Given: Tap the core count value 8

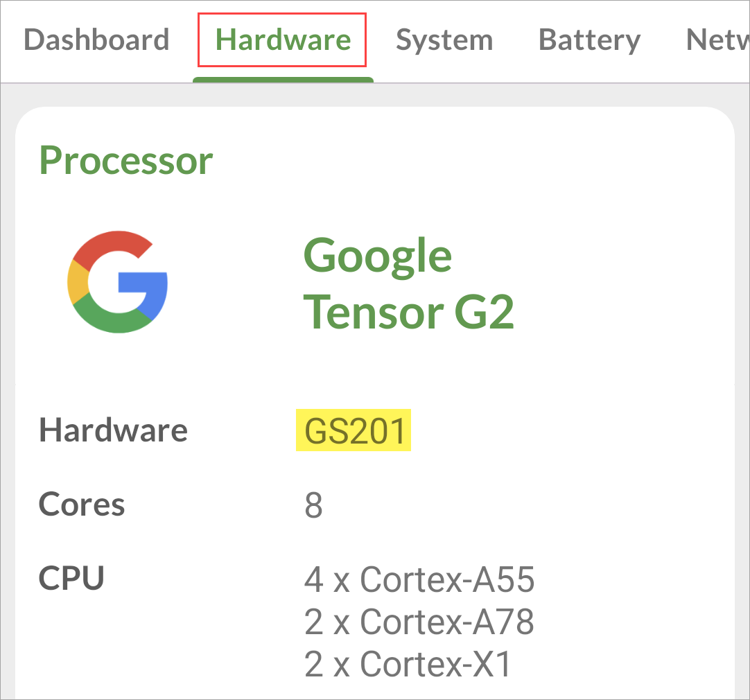Looking at the screenshot, I should point(312,505).
